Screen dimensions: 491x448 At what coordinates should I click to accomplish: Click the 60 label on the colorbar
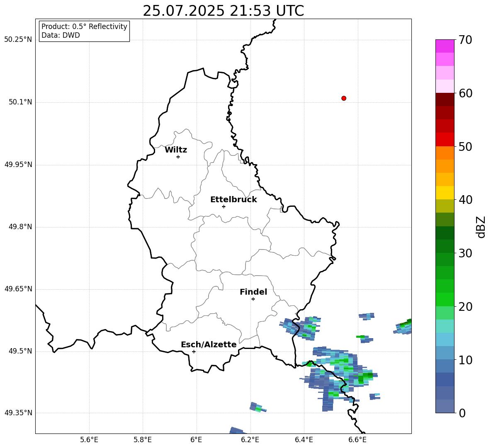point(465,93)
